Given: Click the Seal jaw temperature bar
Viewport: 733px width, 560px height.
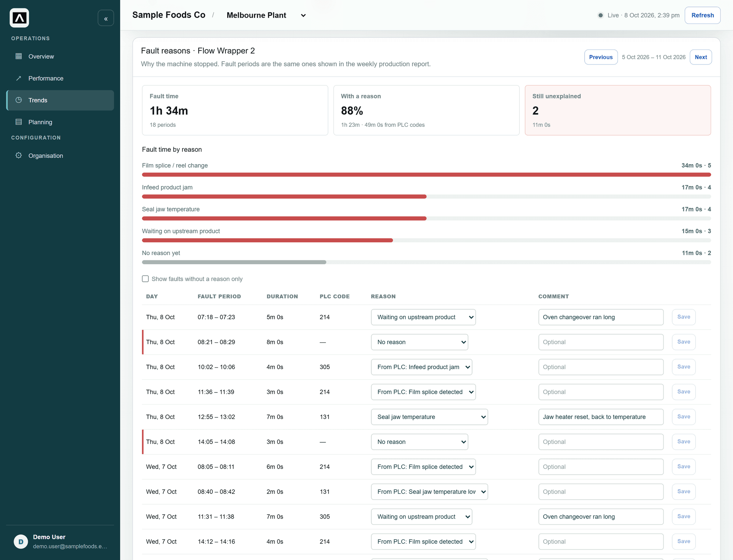Looking at the screenshot, I should [x=284, y=219].
